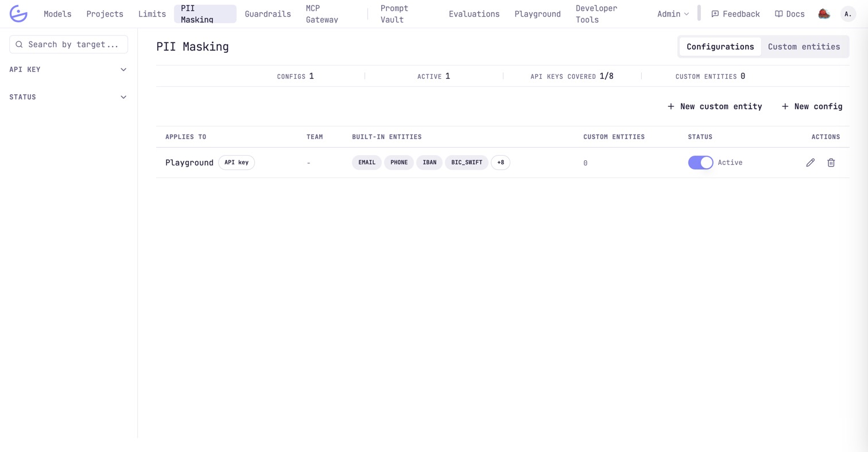This screenshot has height=452, width=868.
Task: Go to Prompt Vault
Action: click(x=394, y=14)
